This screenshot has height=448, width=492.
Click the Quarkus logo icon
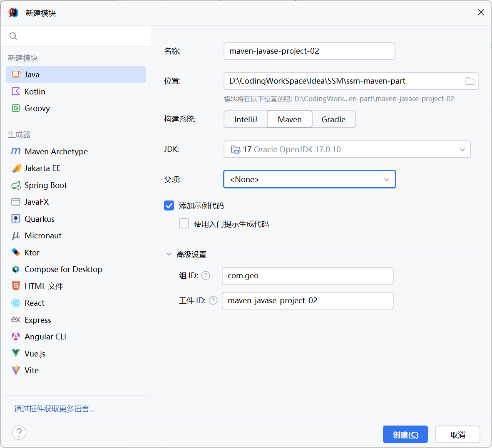tap(16, 218)
